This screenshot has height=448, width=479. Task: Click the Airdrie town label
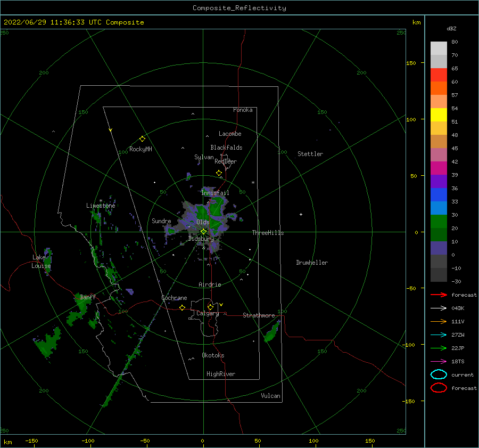pyautogui.click(x=210, y=284)
